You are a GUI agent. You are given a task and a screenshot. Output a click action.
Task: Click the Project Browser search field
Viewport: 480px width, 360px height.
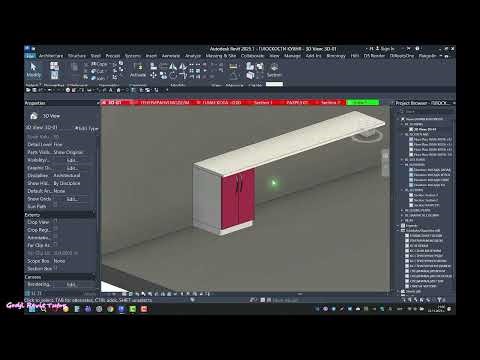point(427,112)
